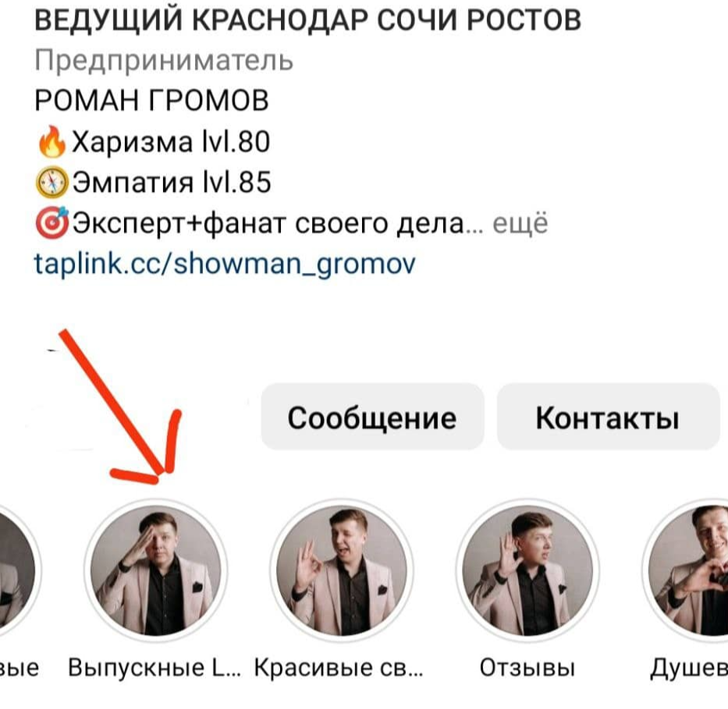Open the partially visible leftmost highlight

click(19, 570)
